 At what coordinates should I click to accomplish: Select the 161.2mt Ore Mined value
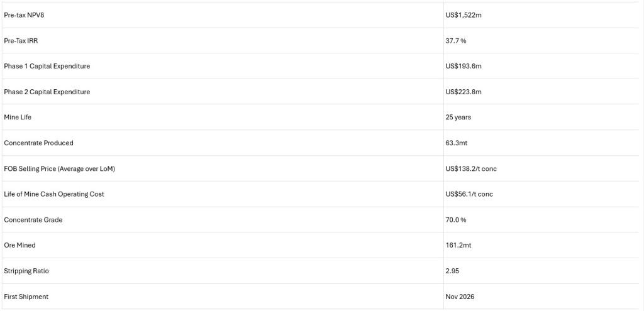(458, 245)
